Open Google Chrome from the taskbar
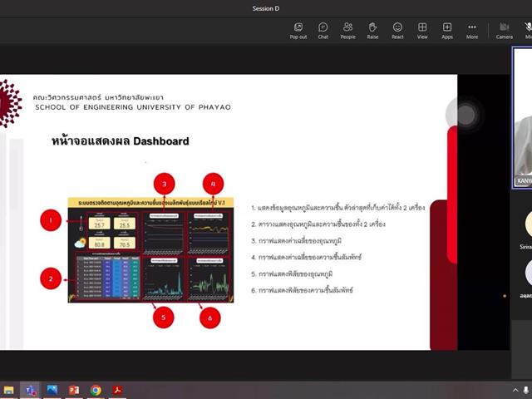This screenshot has height=399, width=532. (96, 390)
